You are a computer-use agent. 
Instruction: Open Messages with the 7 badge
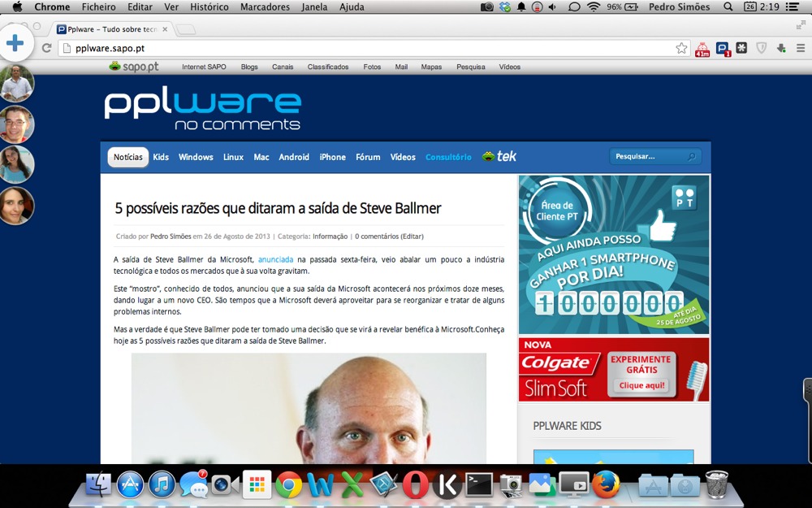[x=193, y=484]
